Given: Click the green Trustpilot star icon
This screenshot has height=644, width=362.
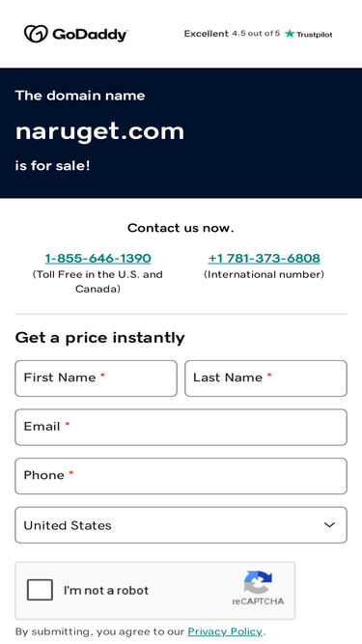Looking at the screenshot, I should click(x=290, y=34).
